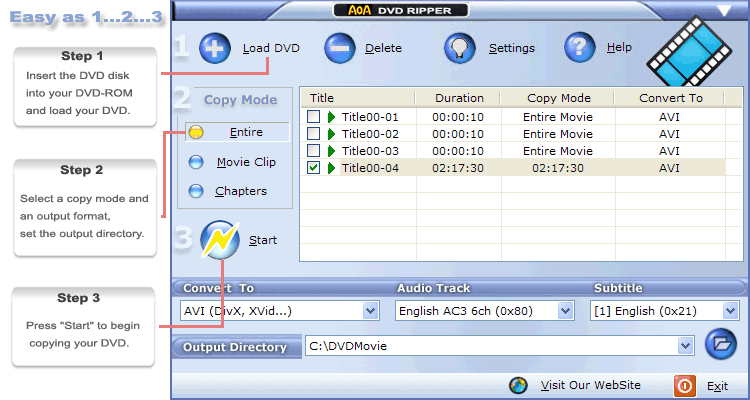Click the Entire Movie cell in Title00-03 row
The width and height of the screenshot is (750, 400).
click(558, 152)
